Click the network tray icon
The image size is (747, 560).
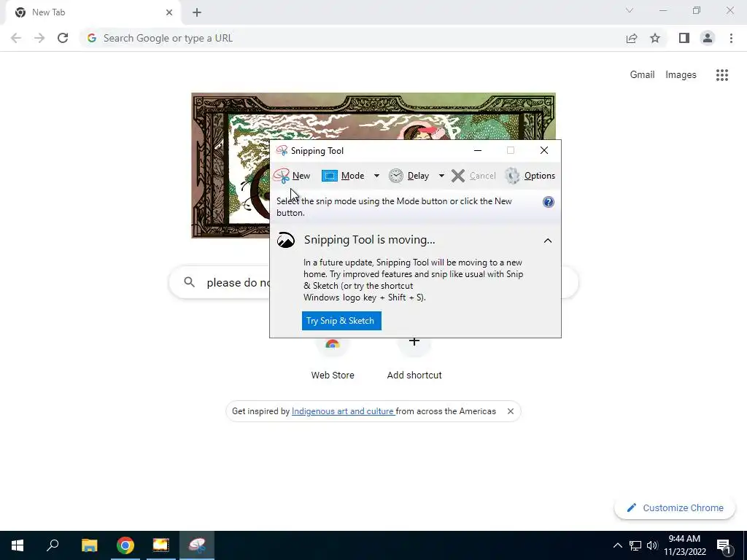pyautogui.click(x=635, y=545)
